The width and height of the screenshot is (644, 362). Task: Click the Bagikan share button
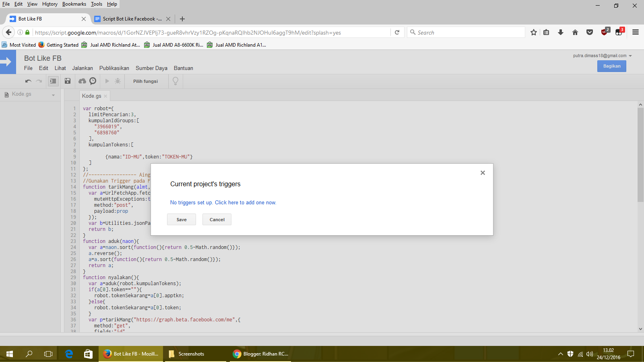tap(612, 66)
